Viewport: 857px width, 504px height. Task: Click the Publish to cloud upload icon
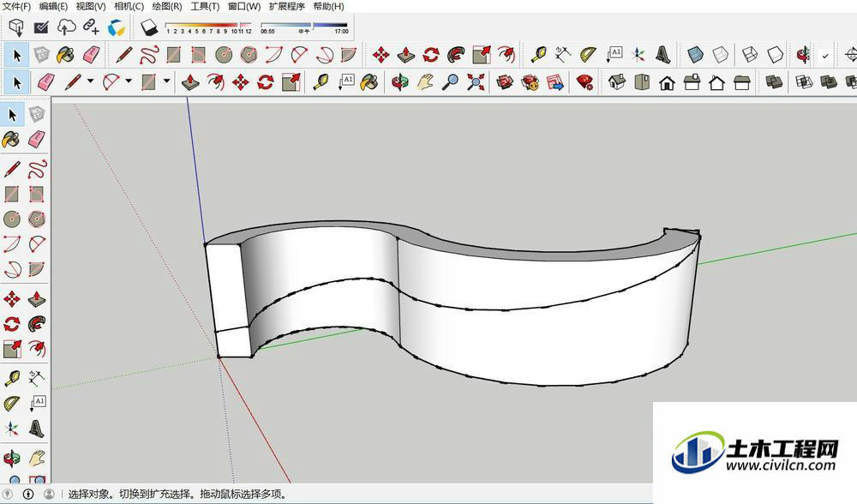[66, 27]
